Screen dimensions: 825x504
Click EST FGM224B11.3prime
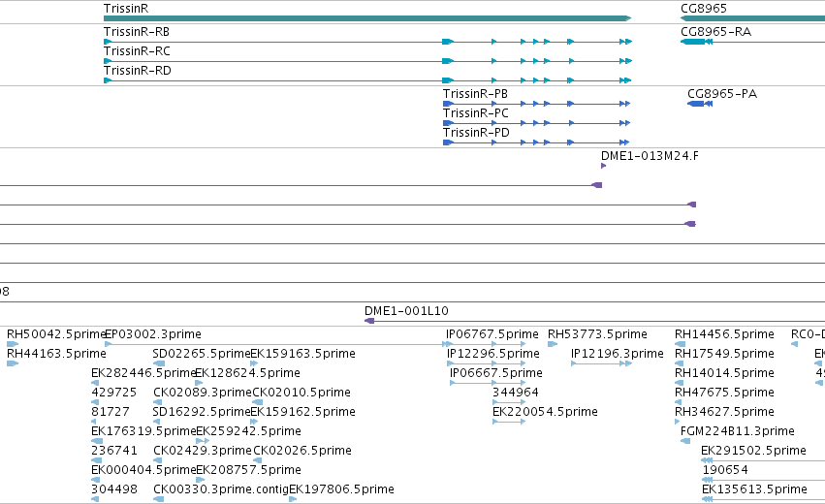pyautogui.click(x=737, y=432)
